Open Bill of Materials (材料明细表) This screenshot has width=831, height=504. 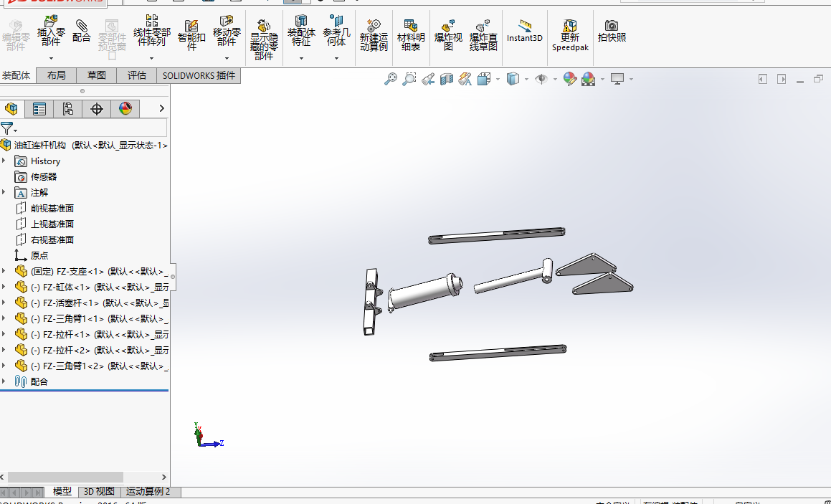coord(411,35)
